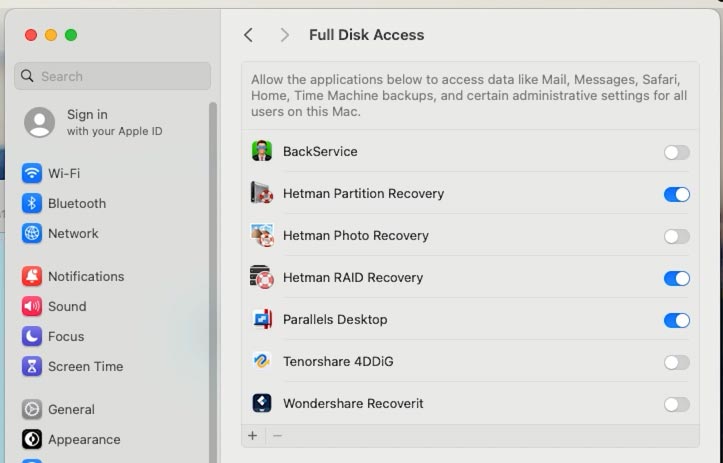Open Appearance settings pane
Screen dimensions: 723x463
113,439
